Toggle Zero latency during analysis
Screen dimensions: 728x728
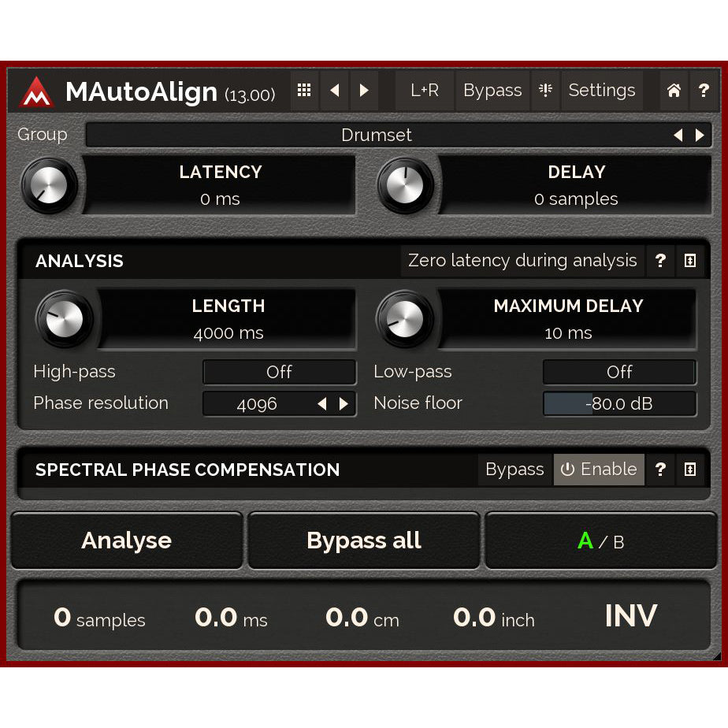pos(522,261)
